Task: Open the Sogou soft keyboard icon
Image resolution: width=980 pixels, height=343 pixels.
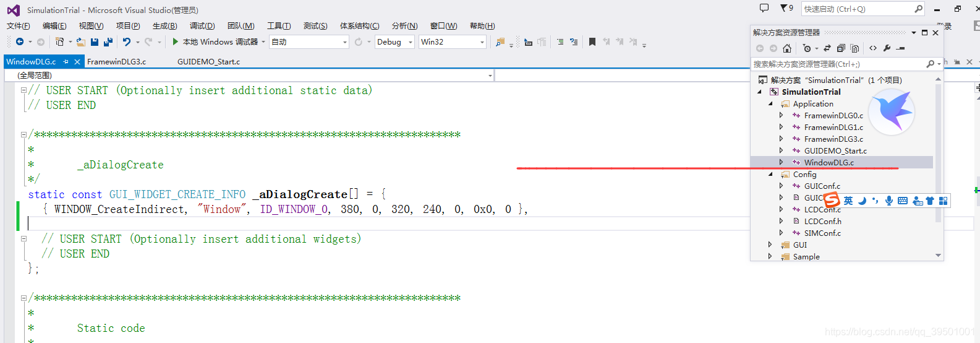Action: pyautogui.click(x=903, y=201)
